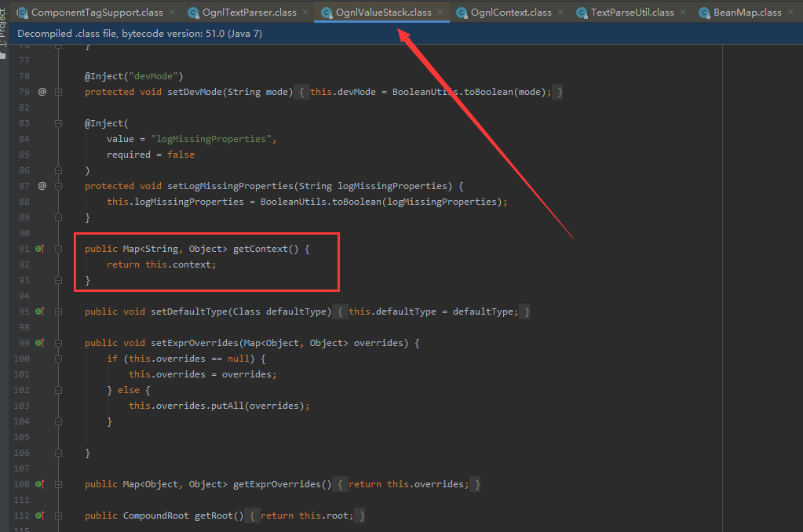Close the ComponentTagSupport.class tab
Viewport: 803px width, 532px height.
click(x=172, y=12)
